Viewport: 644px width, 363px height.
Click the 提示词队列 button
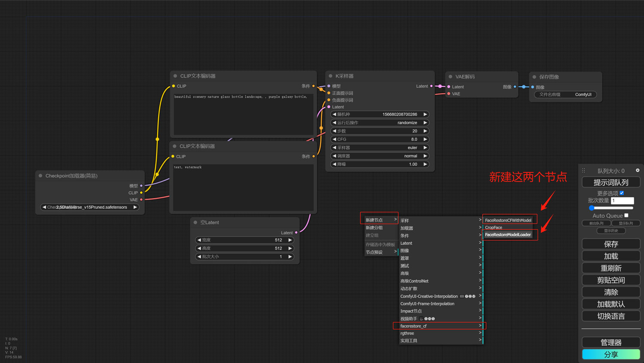pos(611,182)
